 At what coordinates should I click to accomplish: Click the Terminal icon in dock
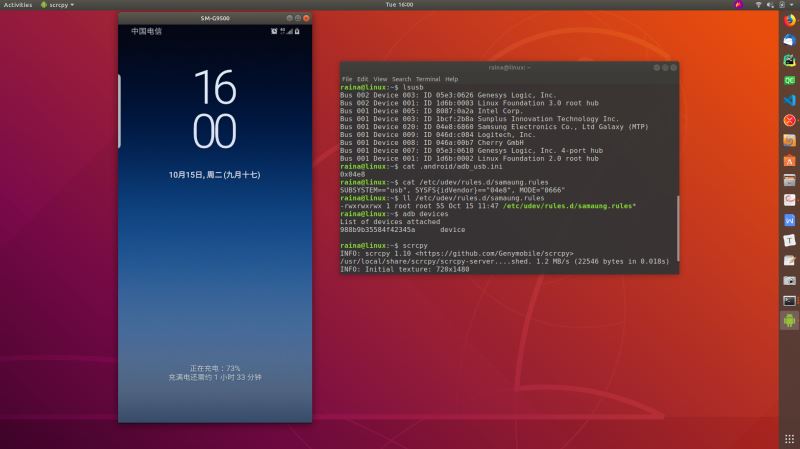(x=789, y=299)
